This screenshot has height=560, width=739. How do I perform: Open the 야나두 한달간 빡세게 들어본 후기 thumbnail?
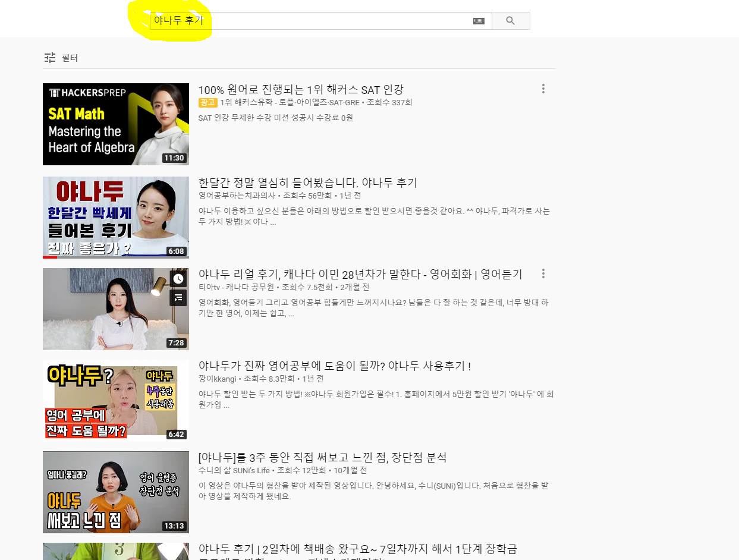pos(116,217)
